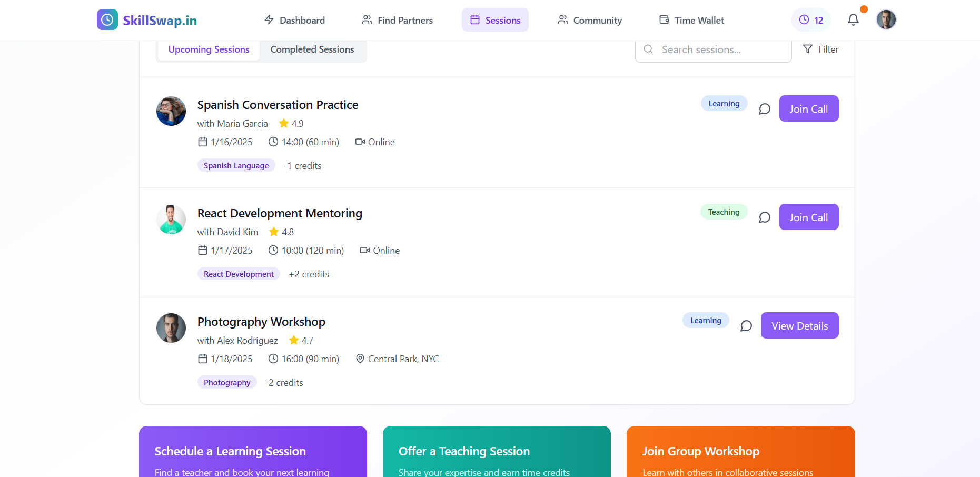Click the '-2 credits' text
This screenshot has height=477, width=980.
(284, 383)
